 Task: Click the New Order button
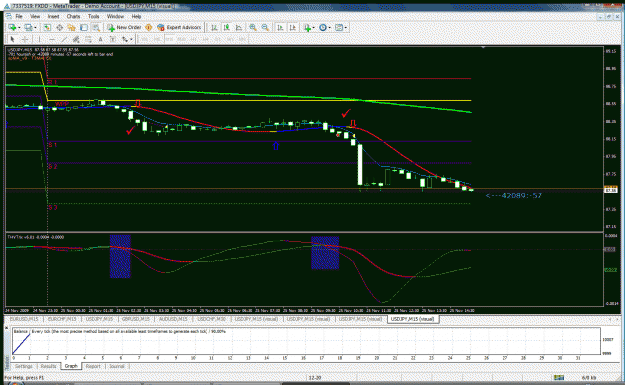coord(124,28)
